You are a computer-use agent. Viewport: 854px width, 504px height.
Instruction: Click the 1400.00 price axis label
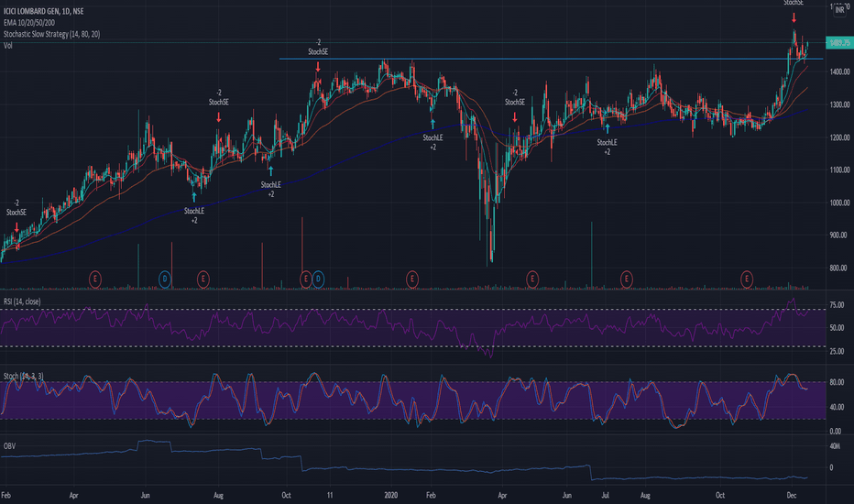tap(839, 71)
